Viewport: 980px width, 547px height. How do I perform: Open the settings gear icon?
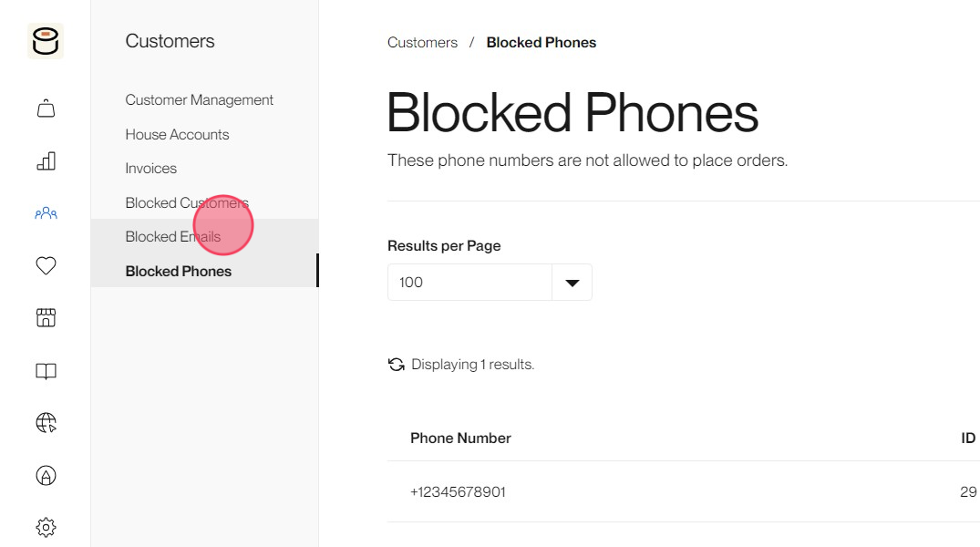pyautogui.click(x=46, y=528)
